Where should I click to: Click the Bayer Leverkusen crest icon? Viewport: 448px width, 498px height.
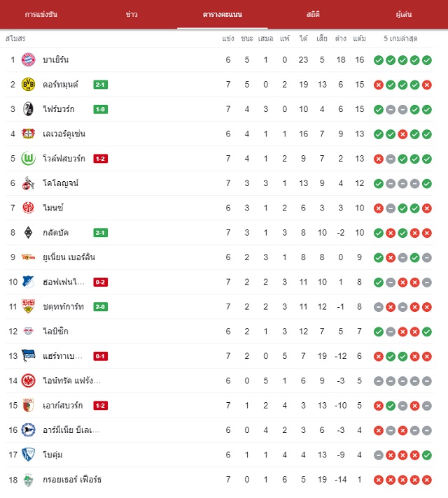click(28, 134)
